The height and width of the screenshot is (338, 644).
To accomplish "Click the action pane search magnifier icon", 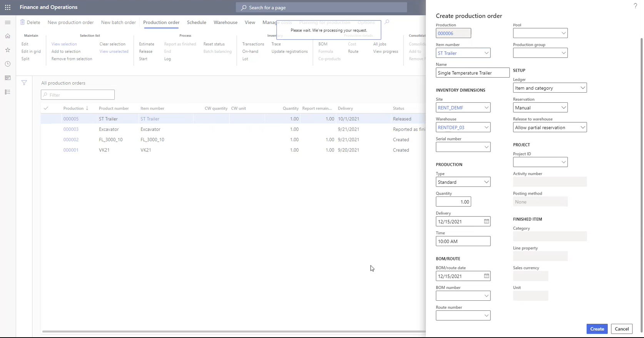I will pyautogui.click(x=387, y=22).
